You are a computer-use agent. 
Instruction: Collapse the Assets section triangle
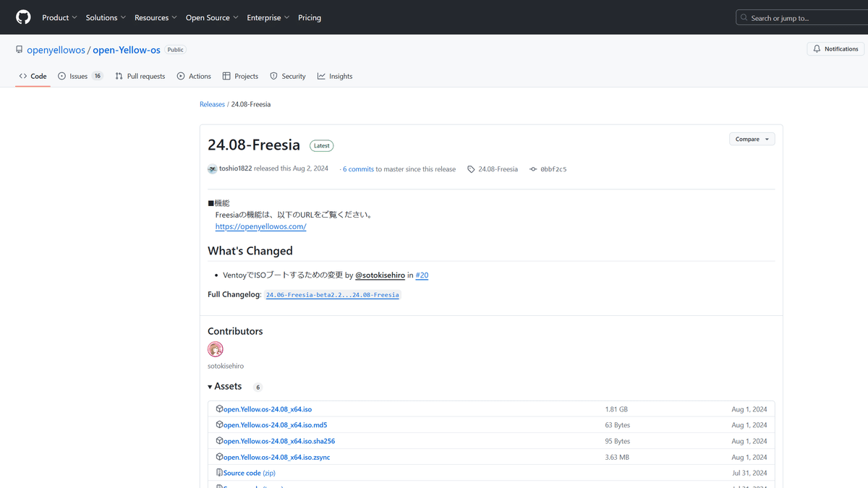(210, 387)
